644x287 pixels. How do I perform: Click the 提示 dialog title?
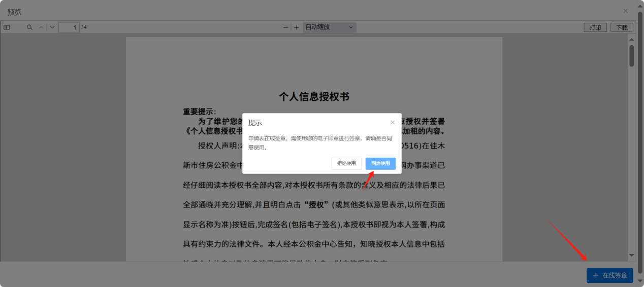pos(255,123)
